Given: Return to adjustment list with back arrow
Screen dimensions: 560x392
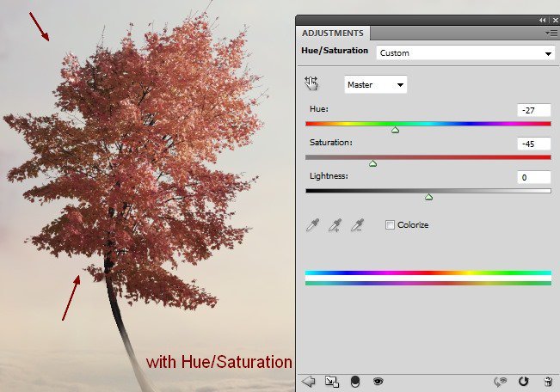Looking at the screenshot, I should pos(311,381).
